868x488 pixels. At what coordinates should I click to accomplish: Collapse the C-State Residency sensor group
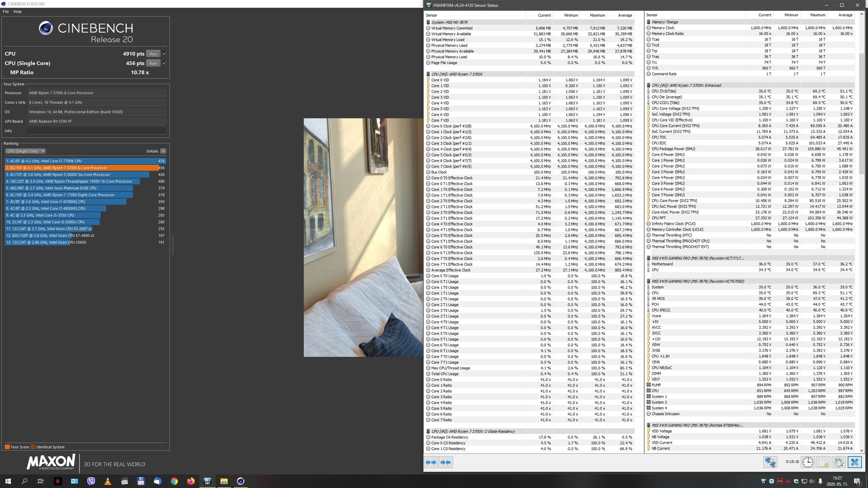[x=530, y=431]
